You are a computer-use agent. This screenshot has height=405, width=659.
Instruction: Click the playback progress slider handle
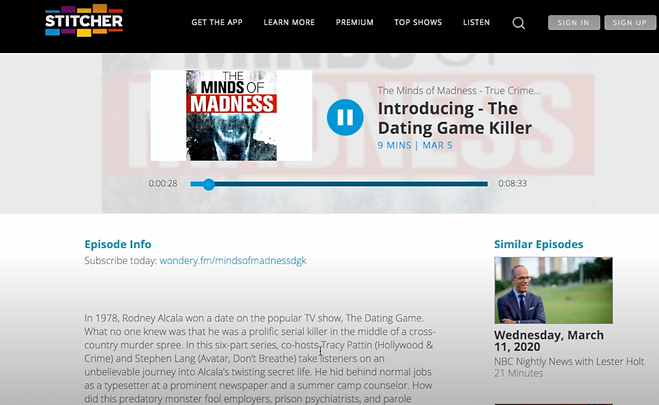[208, 184]
